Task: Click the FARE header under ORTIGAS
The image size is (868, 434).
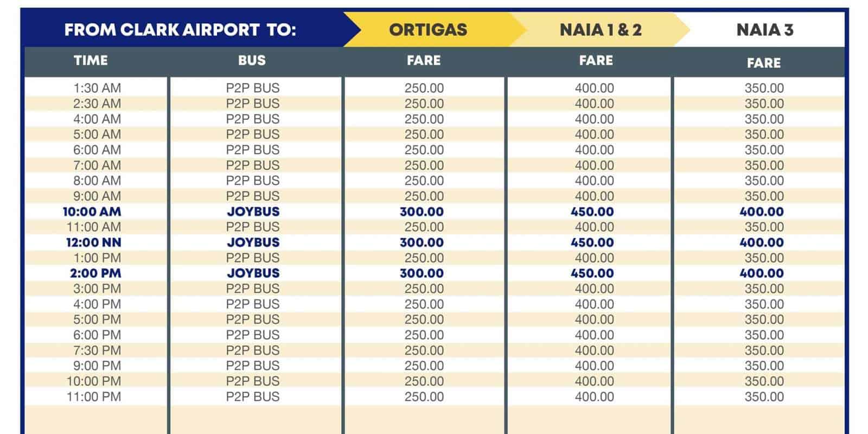Action: pos(424,60)
